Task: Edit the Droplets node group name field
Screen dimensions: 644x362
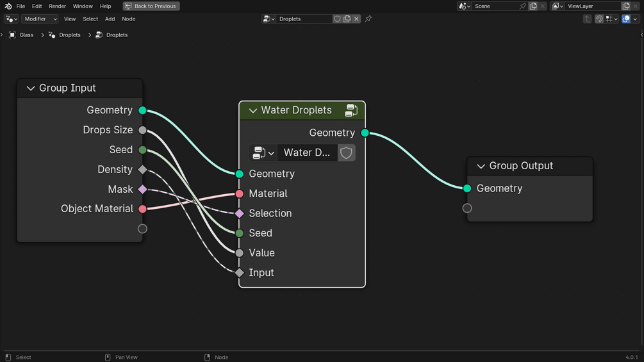Action: [304, 19]
